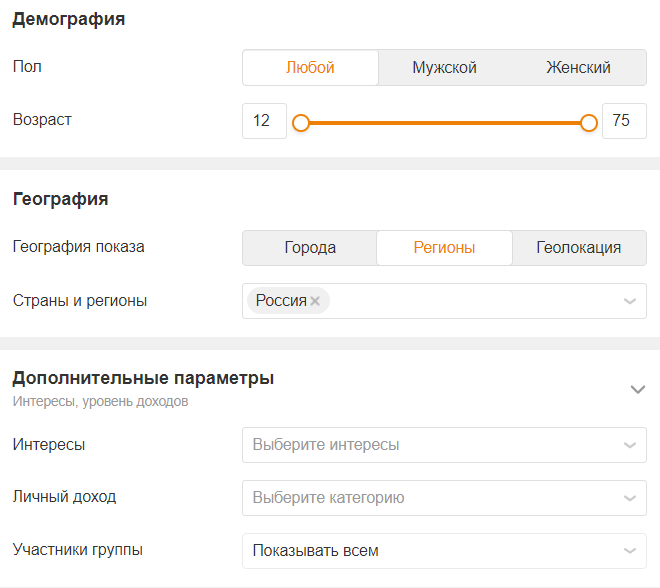Open the Участники группы dropdown arrow
Viewport: 660px width, 588px height.
pos(629,551)
